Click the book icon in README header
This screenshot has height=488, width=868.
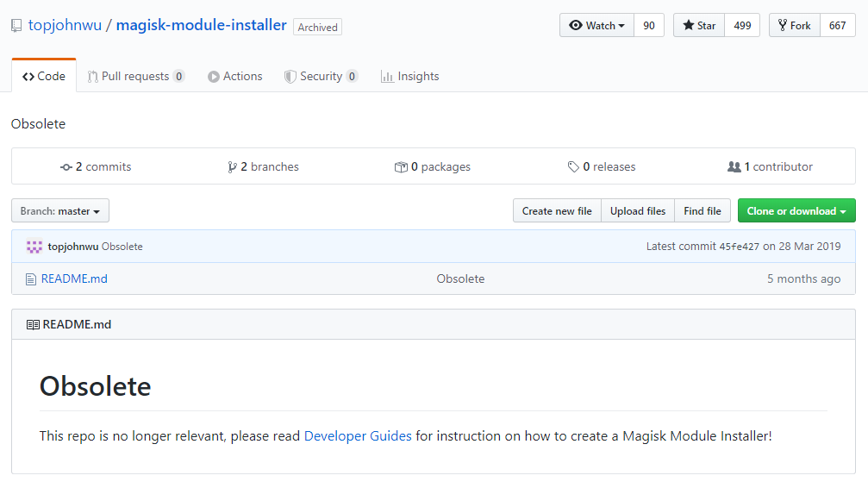point(33,324)
